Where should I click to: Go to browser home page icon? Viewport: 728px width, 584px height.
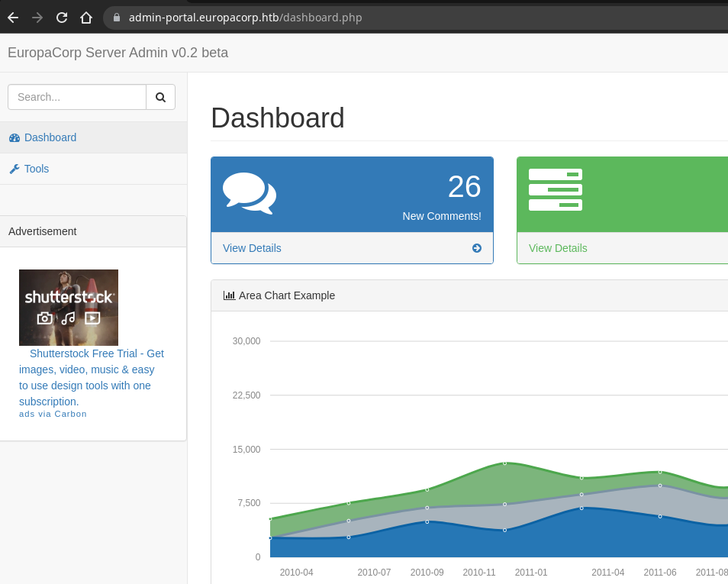pyautogui.click(x=86, y=17)
